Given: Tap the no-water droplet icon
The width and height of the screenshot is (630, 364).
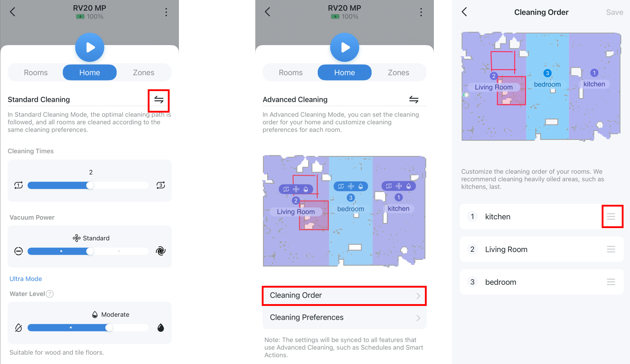Looking at the screenshot, I should 19,327.
